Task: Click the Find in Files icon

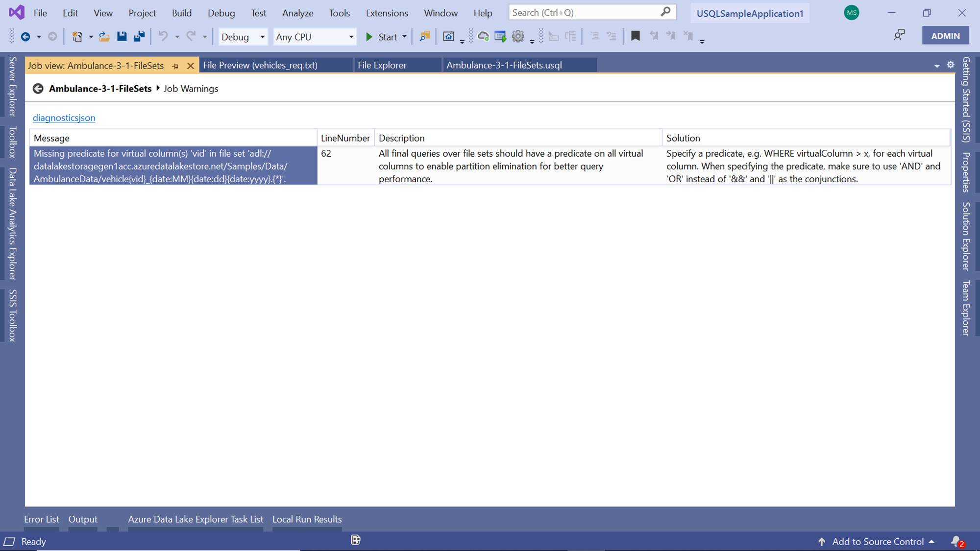Action: point(424,37)
